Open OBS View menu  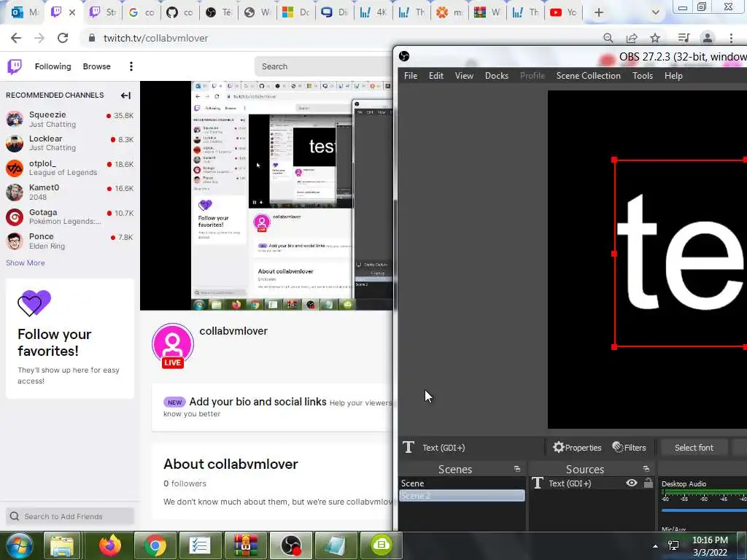point(464,76)
